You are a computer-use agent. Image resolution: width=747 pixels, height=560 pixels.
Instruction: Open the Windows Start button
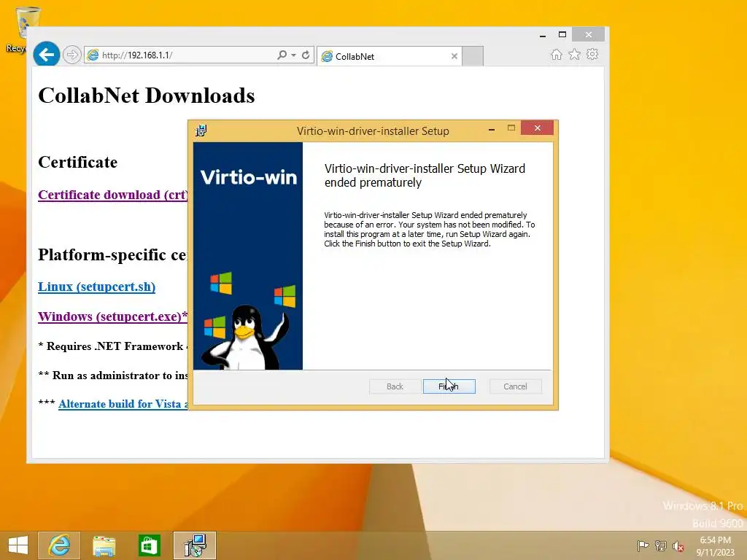click(x=18, y=545)
